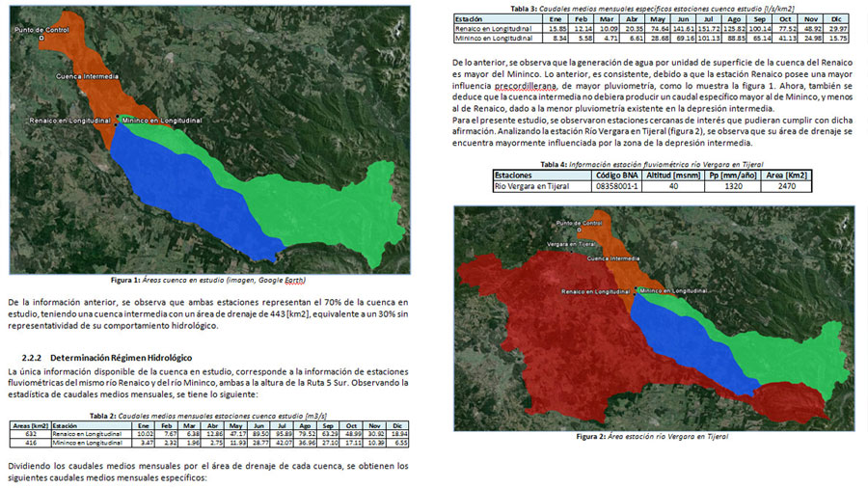Viewport: 868px width, 488px height.
Task: Click the Figura 1 caption text
Action: [x=207, y=280]
